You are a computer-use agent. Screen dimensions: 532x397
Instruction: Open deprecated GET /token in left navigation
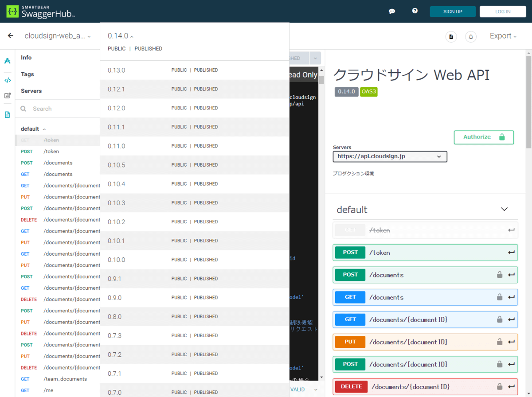(x=58, y=140)
